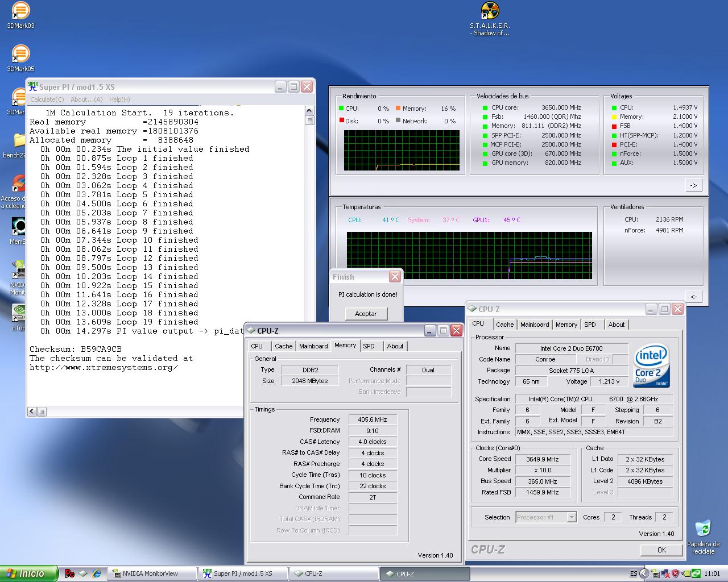728x582 pixels.
Task: Open Internet Explorer from quick launch
Action: (x=97, y=573)
